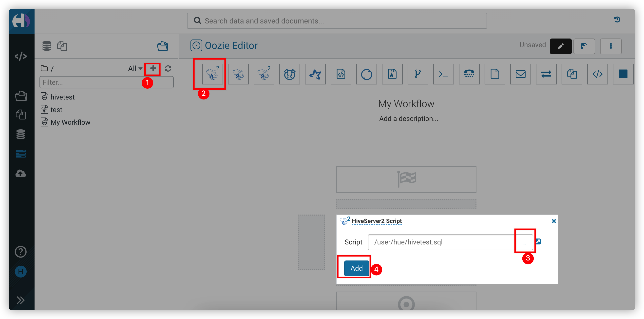
Task: Edit the My Workflow title
Action: (x=406, y=104)
